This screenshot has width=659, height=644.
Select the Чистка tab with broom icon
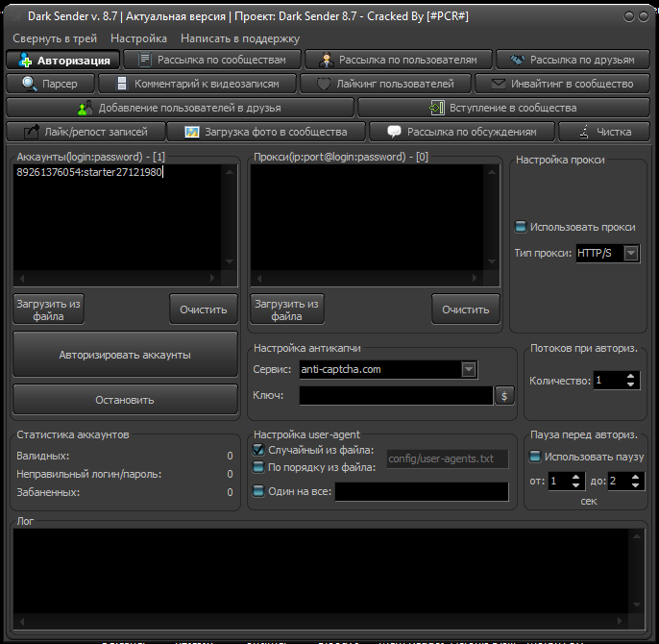(604, 132)
